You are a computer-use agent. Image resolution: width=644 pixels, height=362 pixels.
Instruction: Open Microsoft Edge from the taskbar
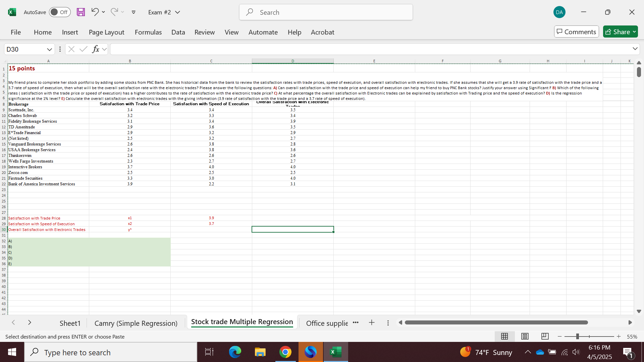235,352
